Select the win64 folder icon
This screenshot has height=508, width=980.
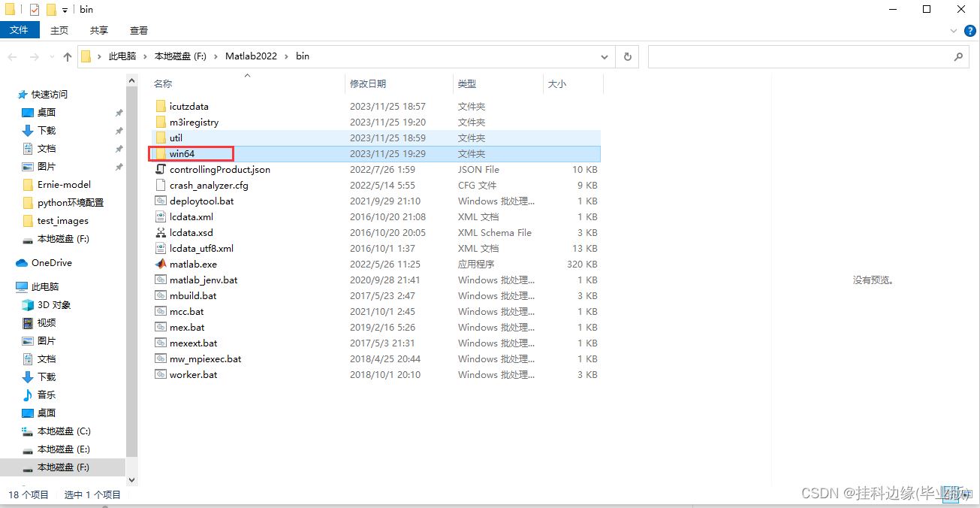click(160, 154)
